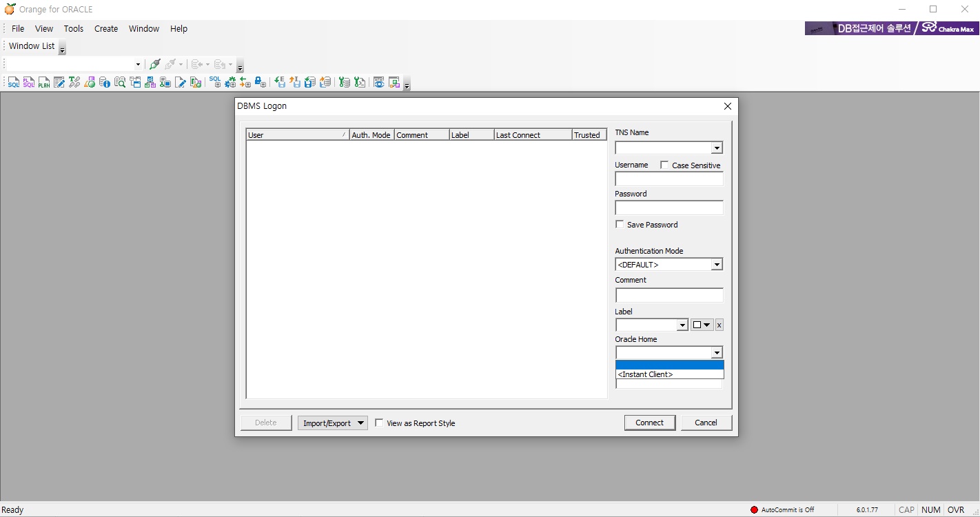Screen dimensions: 980x517
Task: Open the Plan Tool icon
Action: point(44,83)
